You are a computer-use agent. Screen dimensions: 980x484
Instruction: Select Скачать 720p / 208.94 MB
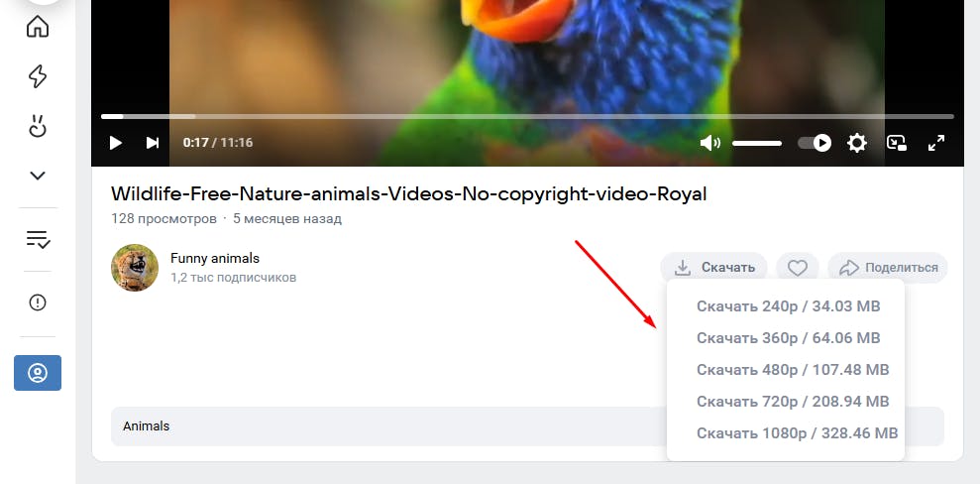793,402
